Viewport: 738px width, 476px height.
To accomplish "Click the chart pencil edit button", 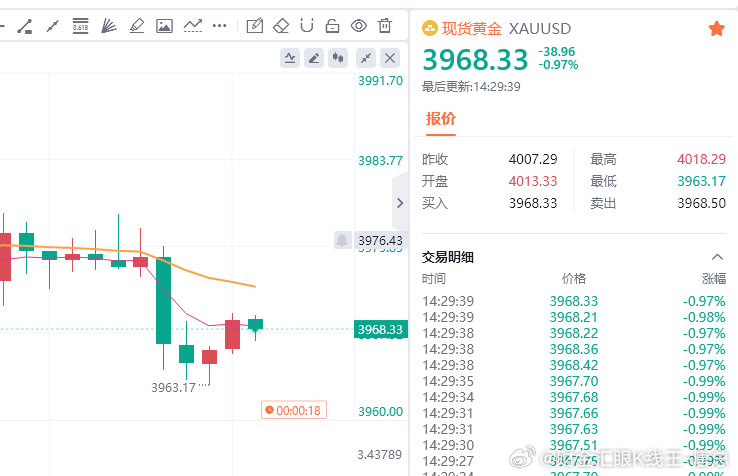I will 314,58.
